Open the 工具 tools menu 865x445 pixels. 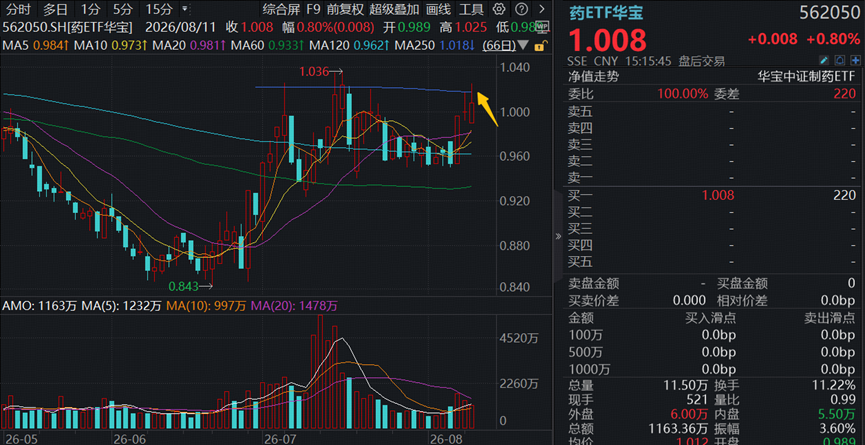click(471, 9)
